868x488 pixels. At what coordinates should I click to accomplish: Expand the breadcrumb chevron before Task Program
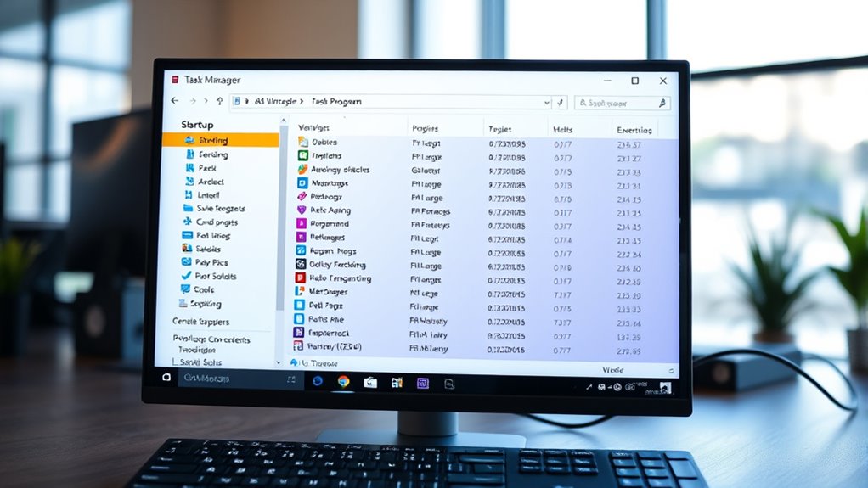pos(303,102)
